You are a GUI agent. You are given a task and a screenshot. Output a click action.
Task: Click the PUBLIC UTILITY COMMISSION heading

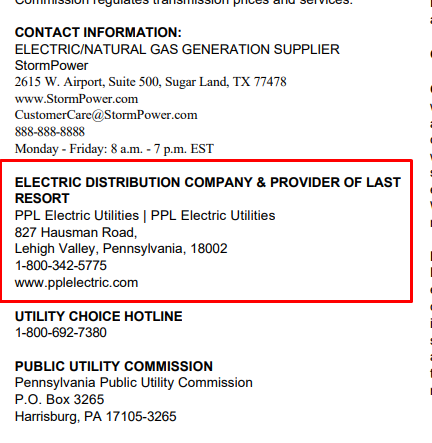114,366
